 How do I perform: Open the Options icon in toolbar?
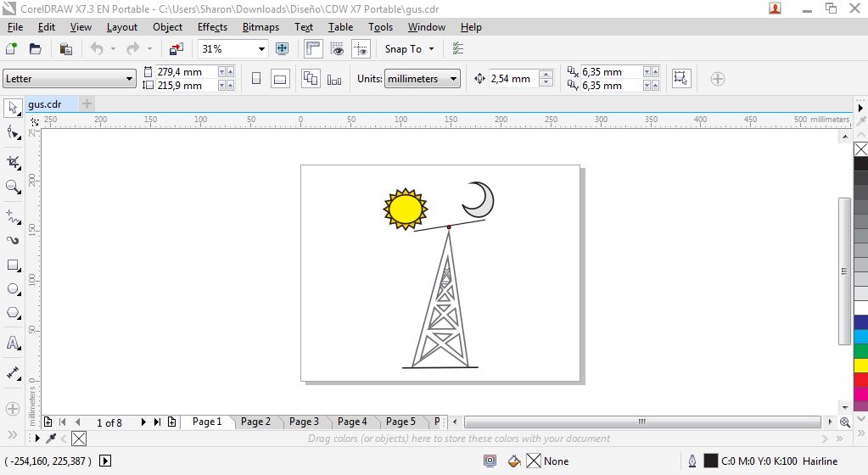[x=458, y=48]
